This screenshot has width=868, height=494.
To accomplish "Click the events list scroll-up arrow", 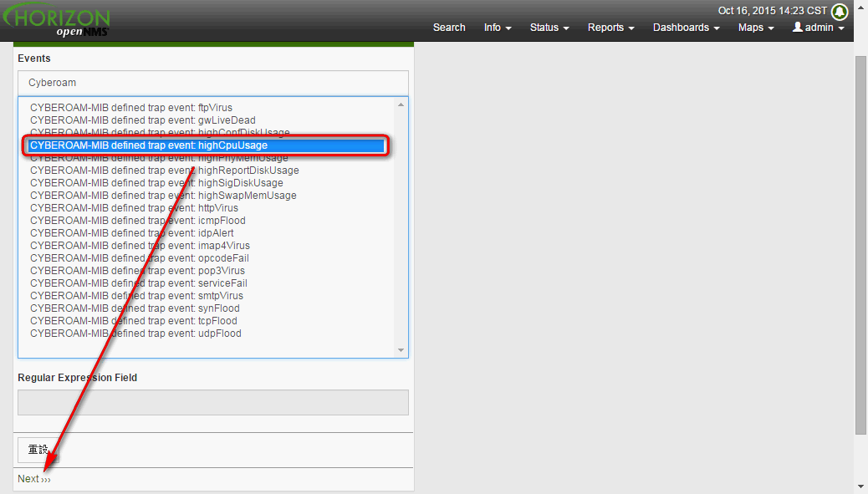I will coord(401,104).
